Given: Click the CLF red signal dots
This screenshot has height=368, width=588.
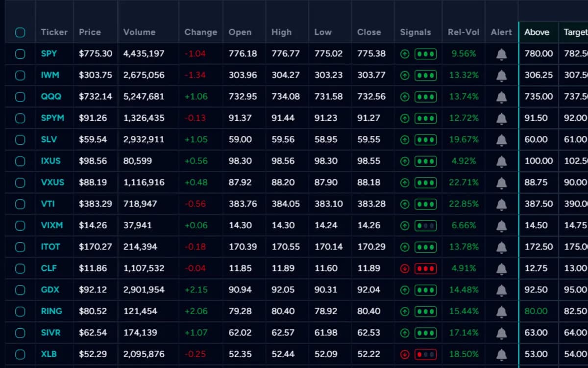Looking at the screenshot, I should [425, 268].
